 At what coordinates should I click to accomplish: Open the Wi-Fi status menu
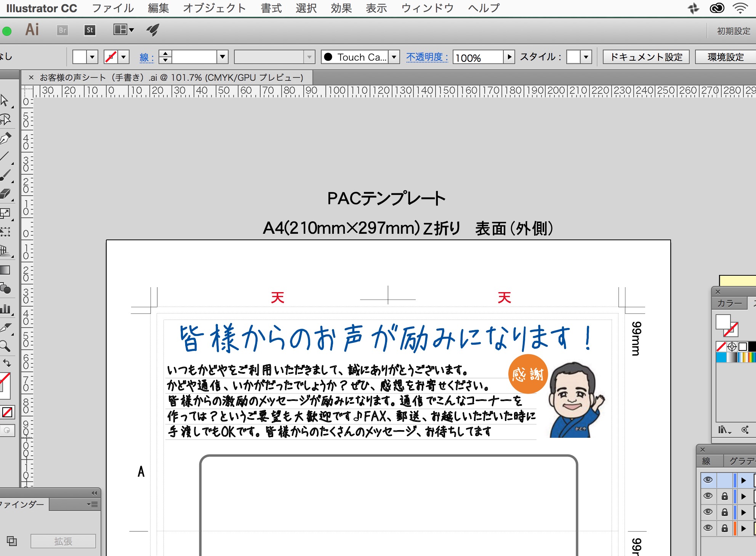tap(740, 8)
